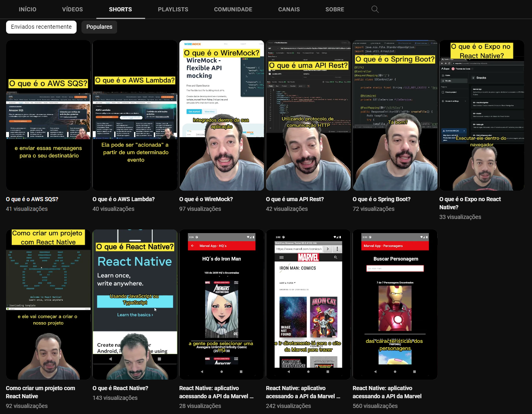
Task: Open the Iron Man Comics Marvel site thumbnail
Action: (308, 304)
